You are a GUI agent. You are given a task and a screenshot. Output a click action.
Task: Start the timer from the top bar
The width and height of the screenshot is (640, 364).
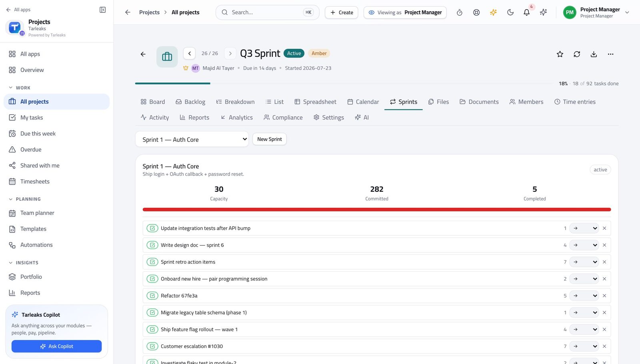tap(460, 12)
